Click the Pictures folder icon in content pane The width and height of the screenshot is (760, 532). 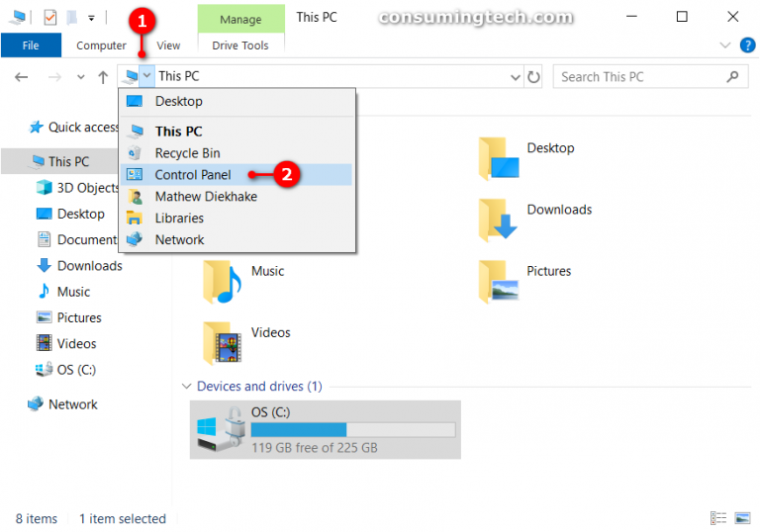499,282
